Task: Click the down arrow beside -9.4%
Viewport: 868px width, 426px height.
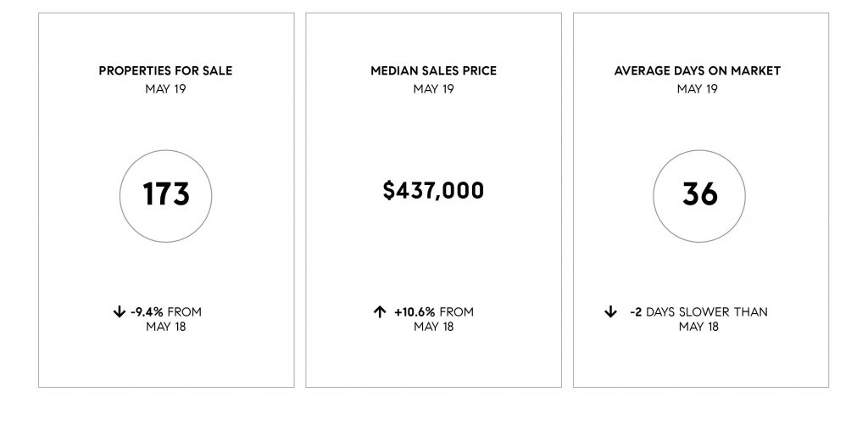Action: coord(119,312)
